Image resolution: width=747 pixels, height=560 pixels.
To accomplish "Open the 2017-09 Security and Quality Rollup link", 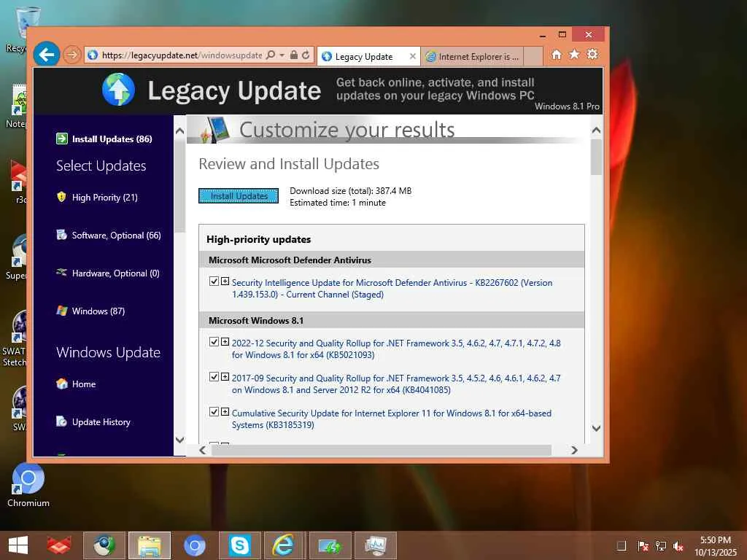I will point(396,384).
